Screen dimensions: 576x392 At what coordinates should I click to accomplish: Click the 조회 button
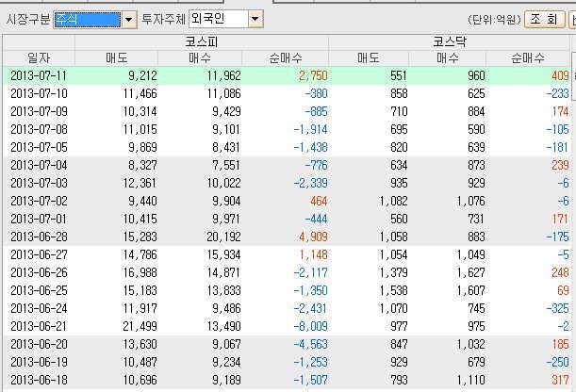click(545, 19)
